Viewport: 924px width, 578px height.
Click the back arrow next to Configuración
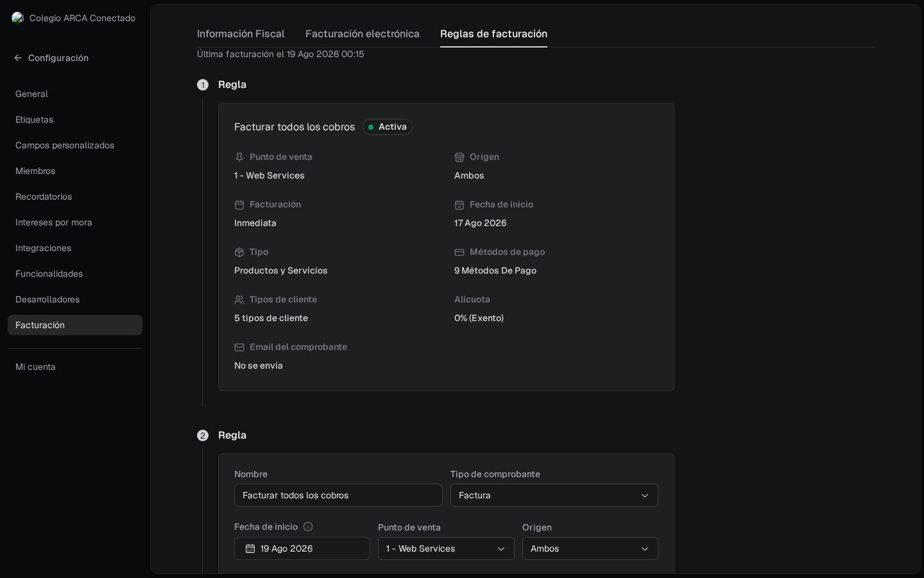pyautogui.click(x=18, y=58)
